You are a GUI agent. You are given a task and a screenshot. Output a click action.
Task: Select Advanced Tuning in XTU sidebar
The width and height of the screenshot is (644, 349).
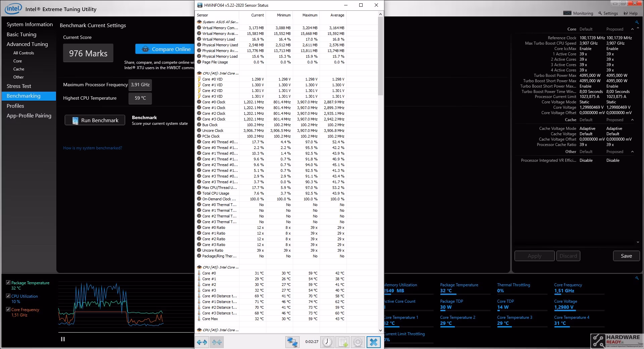[27, 44]
